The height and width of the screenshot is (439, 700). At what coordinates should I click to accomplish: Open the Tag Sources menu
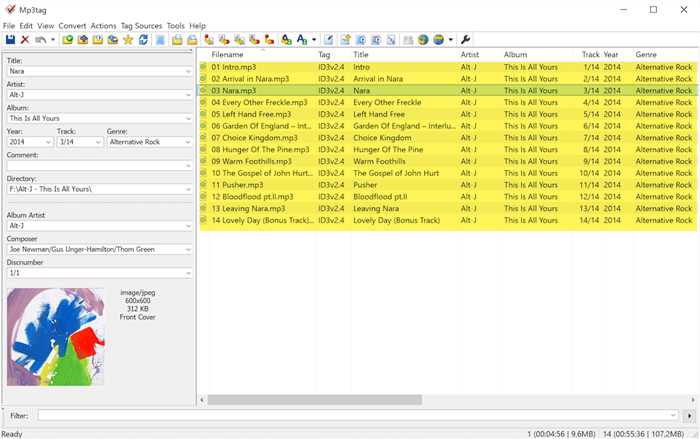(x=141, y=26)
